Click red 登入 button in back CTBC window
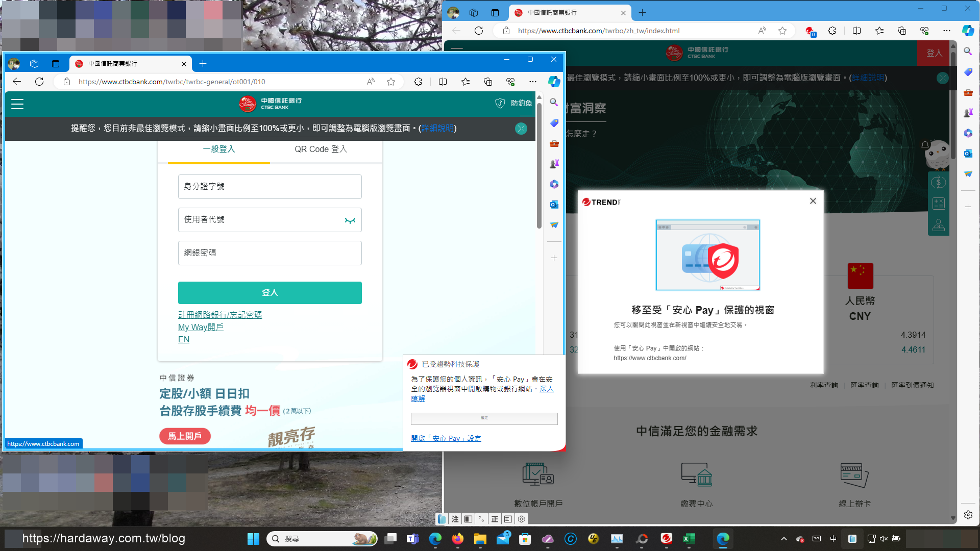The image size is (980, 551). [x=934, y=53]
